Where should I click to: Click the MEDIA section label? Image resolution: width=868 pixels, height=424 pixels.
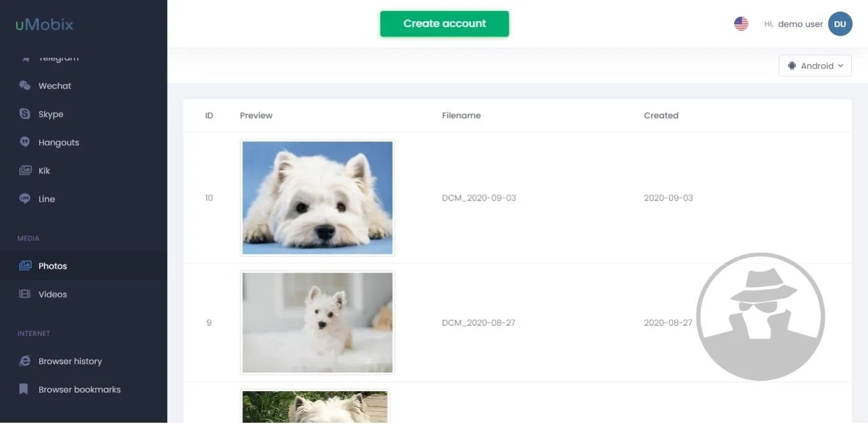(28, 238)
